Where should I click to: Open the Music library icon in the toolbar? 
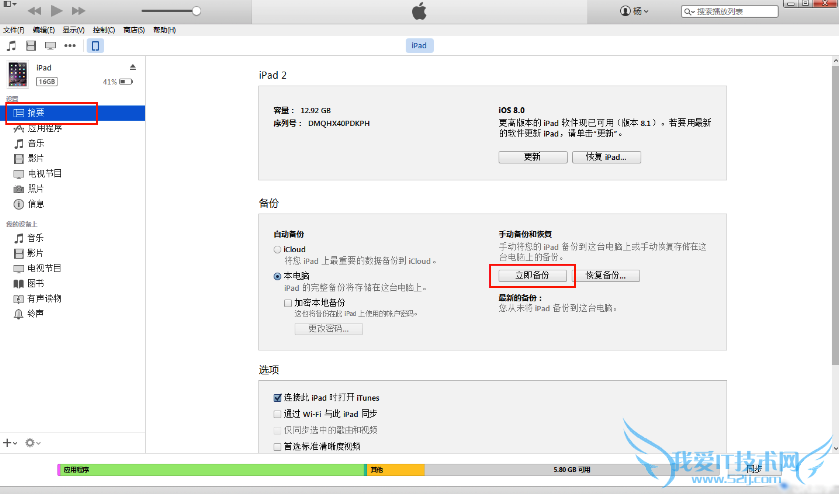[x=11, y=46]
